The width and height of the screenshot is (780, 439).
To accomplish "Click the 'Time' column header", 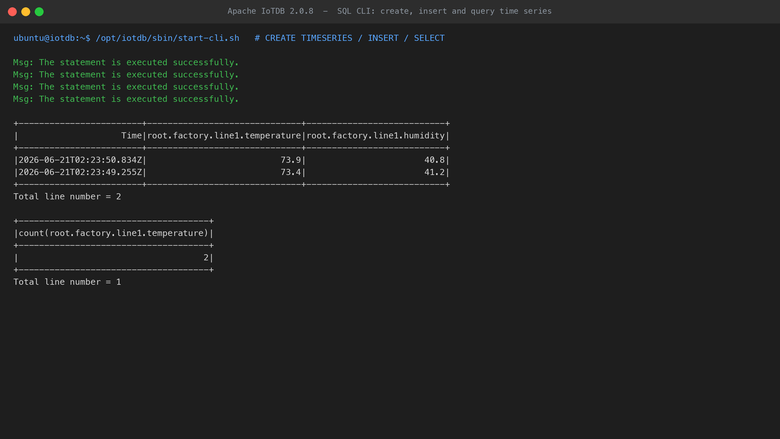I will [131, 135].
